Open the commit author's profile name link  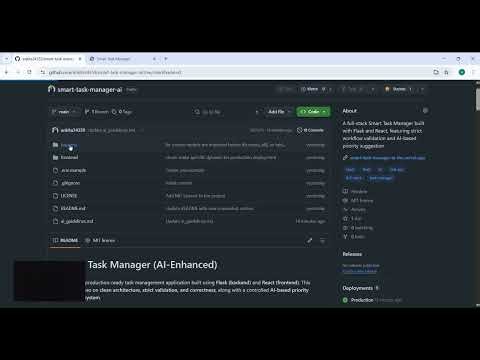coord(73,130)
